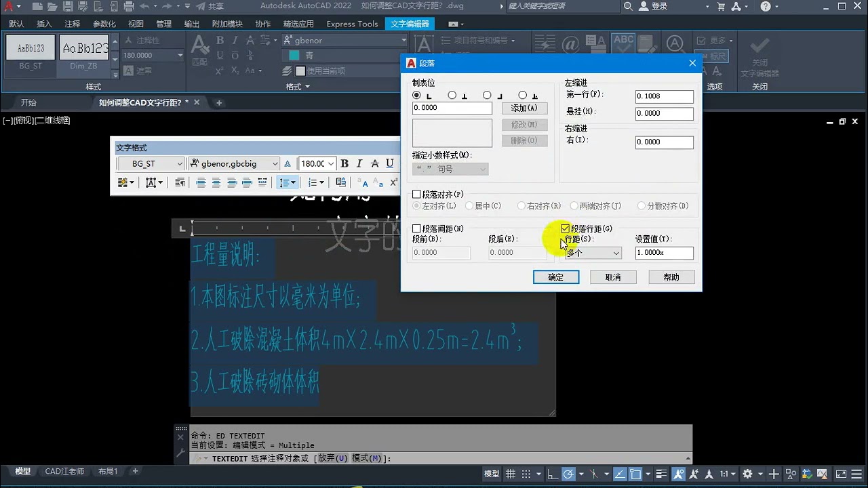Open the BG_ST style dropdown in 文字格式 toolbar

tap(151, 163)
